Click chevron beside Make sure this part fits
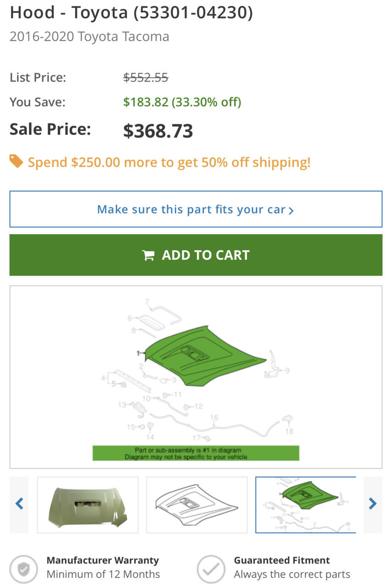 (x=291, y=211)
